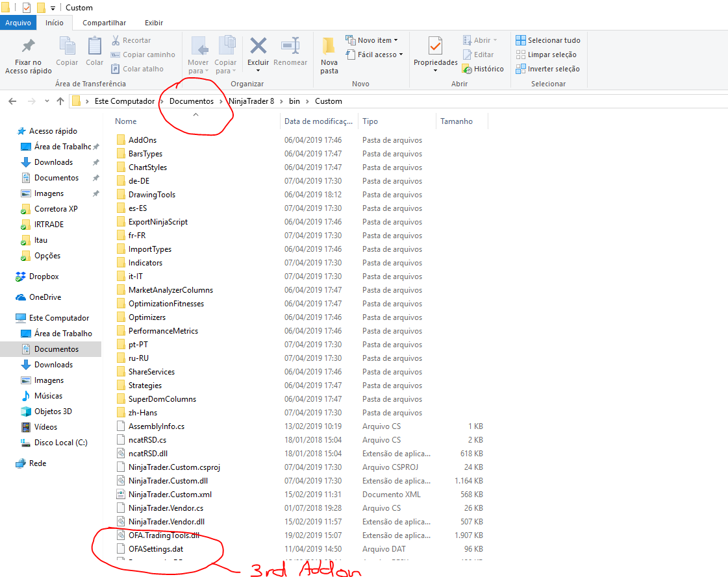Select the Strategies folder
Image resolution: width=728 pixels, height=577 pixels.
pos(145,386)
